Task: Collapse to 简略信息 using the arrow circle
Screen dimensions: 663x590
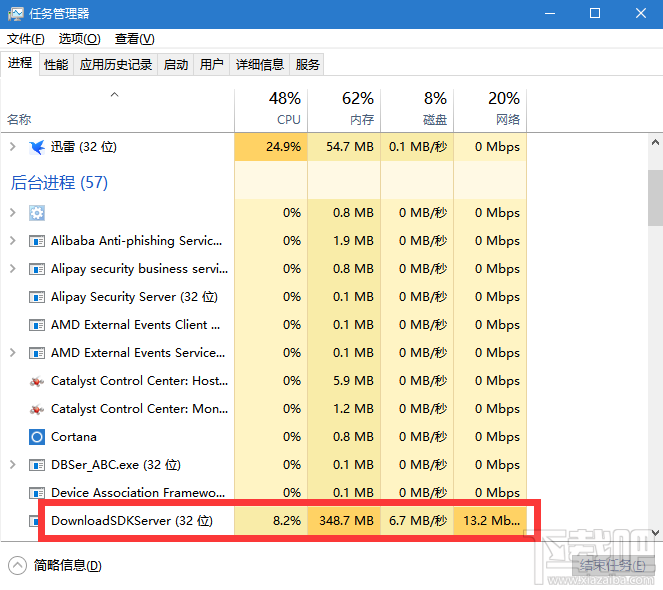Action: tap(17, 565)
